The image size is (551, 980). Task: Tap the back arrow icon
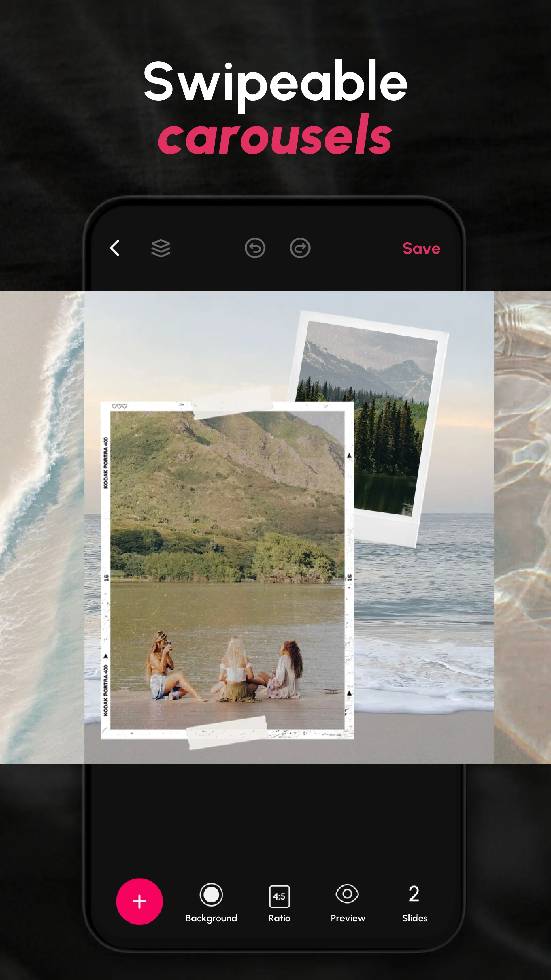[x=115, y=248]
